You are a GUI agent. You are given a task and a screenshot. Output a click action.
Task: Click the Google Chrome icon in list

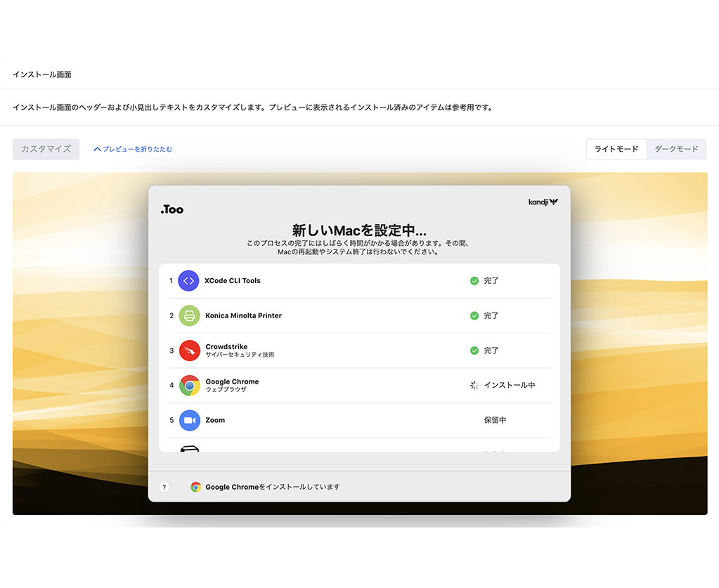pos(188,386)
